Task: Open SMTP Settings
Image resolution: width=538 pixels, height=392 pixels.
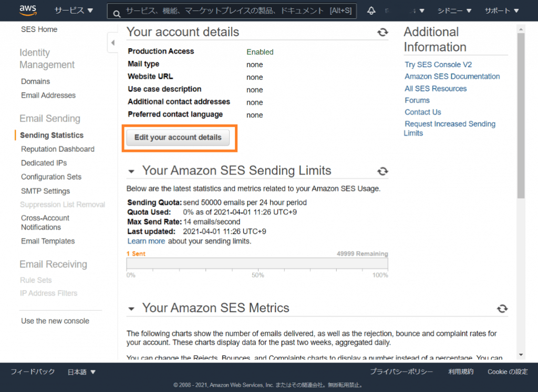Action: pyautogui.click(x=45, y=191)
